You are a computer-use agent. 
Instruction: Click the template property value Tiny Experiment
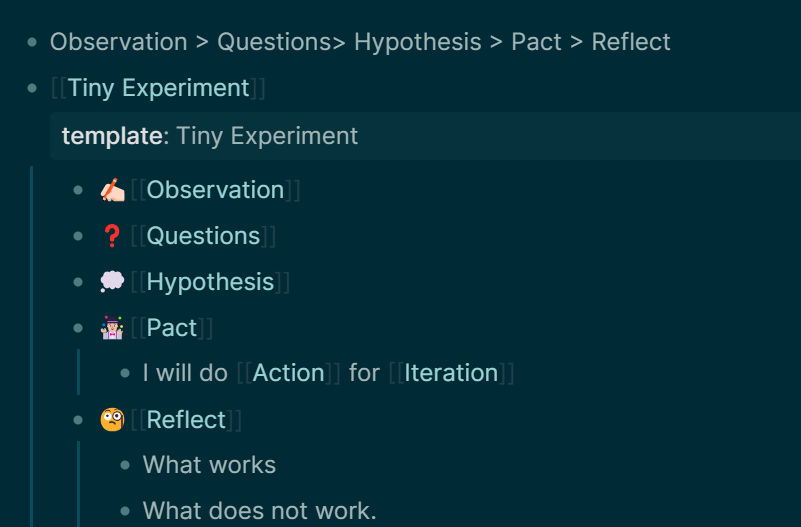pyautogui.click(x=267, y=136)
